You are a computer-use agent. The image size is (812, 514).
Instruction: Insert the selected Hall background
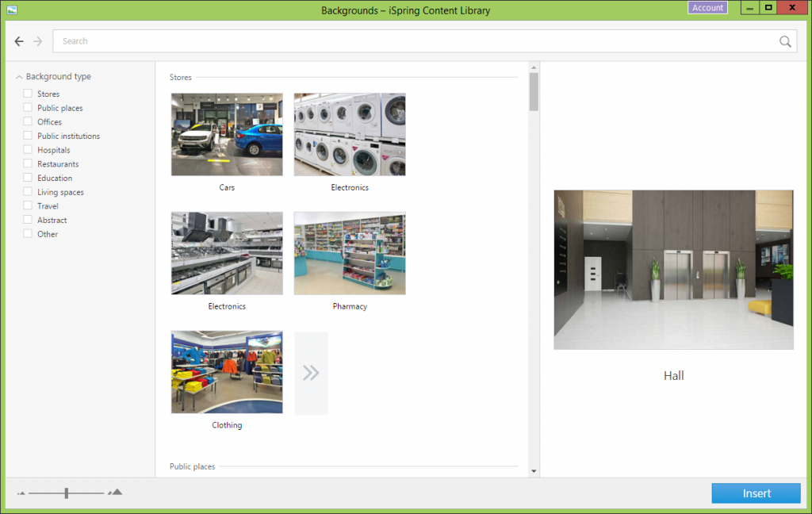756,493
